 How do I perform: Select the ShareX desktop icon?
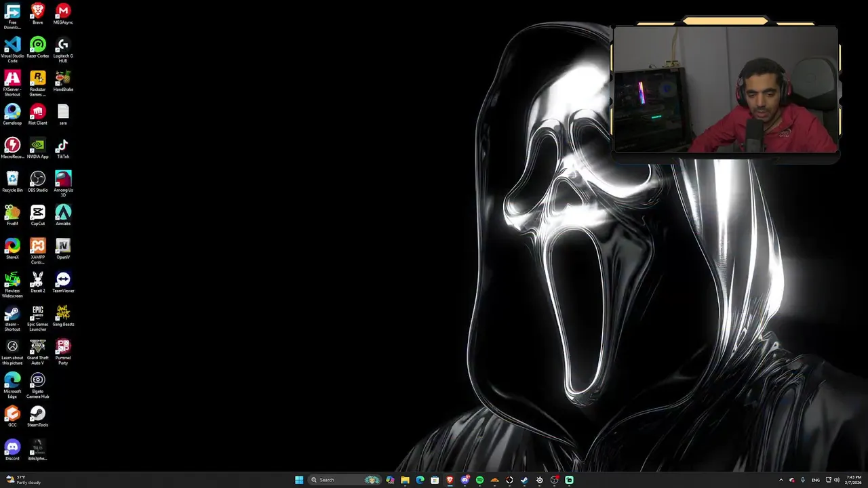coord(12,249)
